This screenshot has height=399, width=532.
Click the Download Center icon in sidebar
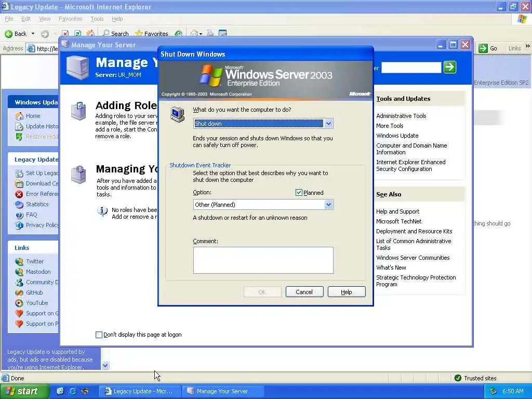coord(19,183)
